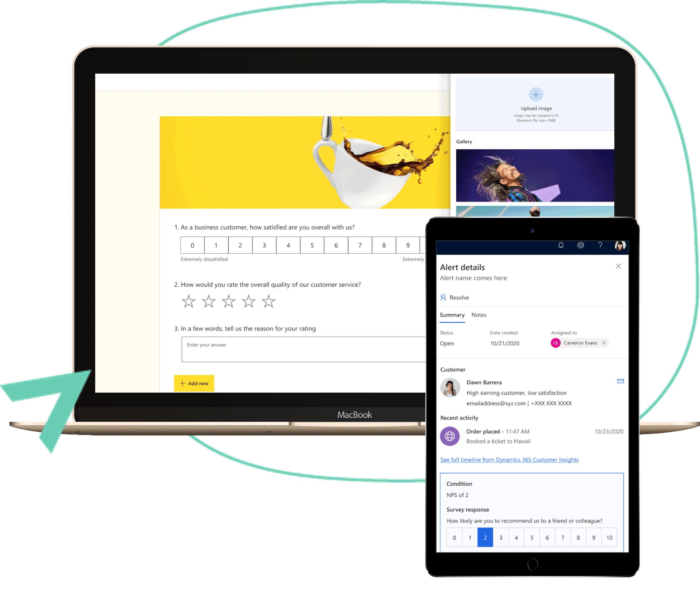Expand the Gallery section panel
Image resolution: width=700 pixels, height=592 pixels.
point(470,141)
